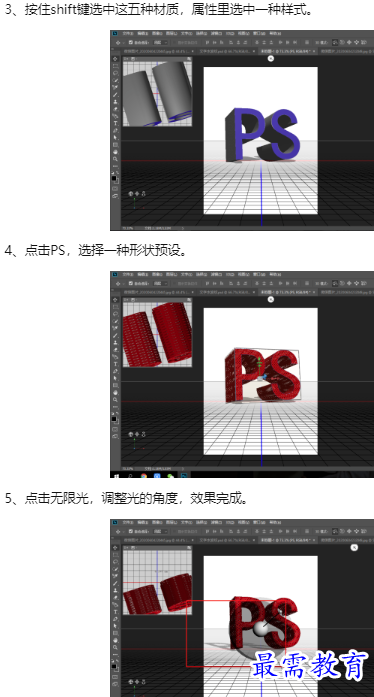Image resolution: width=374 pixels, height=697 pixels.
Task: Select Hand tool in step 4 screenshot
Action: coord(115,393)
